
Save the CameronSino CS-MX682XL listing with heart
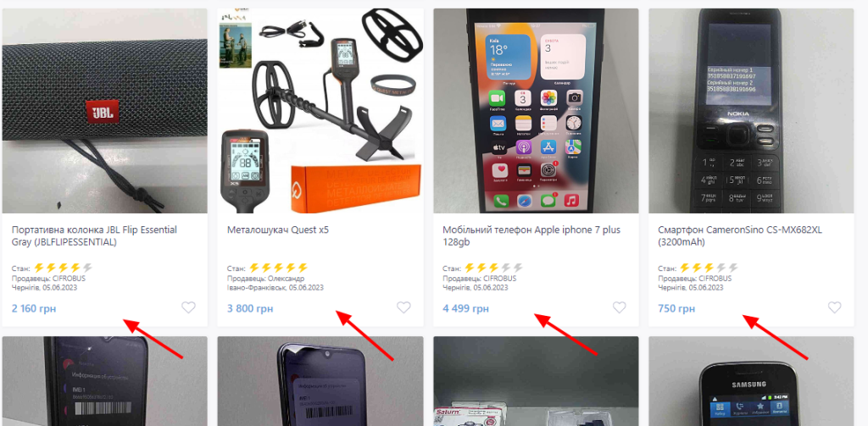tap(834, 307)
